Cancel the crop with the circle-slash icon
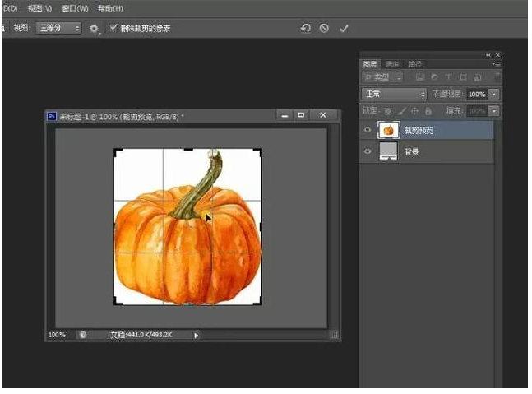 click(324, 28)
